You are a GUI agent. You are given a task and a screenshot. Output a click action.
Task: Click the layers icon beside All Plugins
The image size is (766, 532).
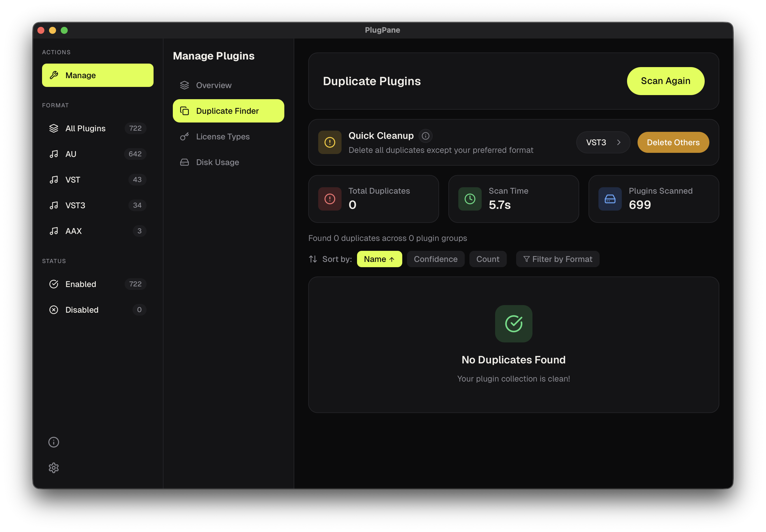[x=54, y=128]
